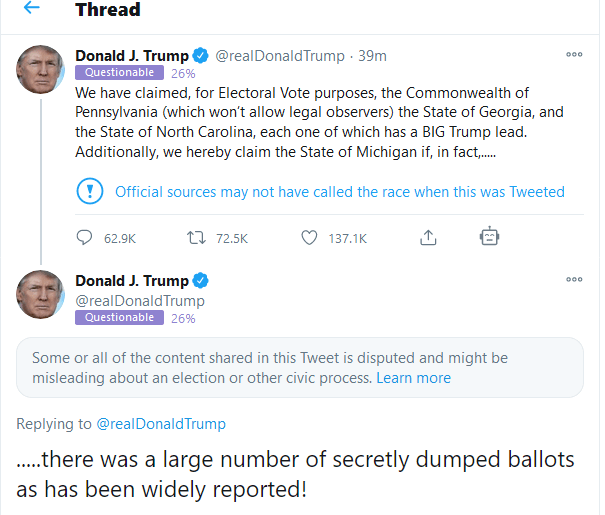
Task: Open the Learn more link in disputed notice
Action: point(413,378)
